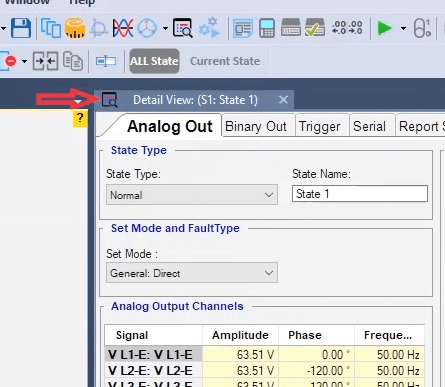
Task: Click the calculator icon in toolbar
Action: click(x=267, y=28)
